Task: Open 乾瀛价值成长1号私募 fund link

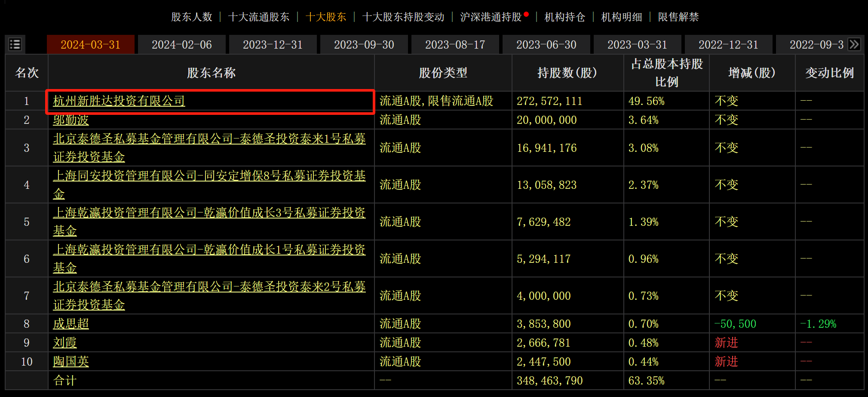Action: [x=209, y=259]
